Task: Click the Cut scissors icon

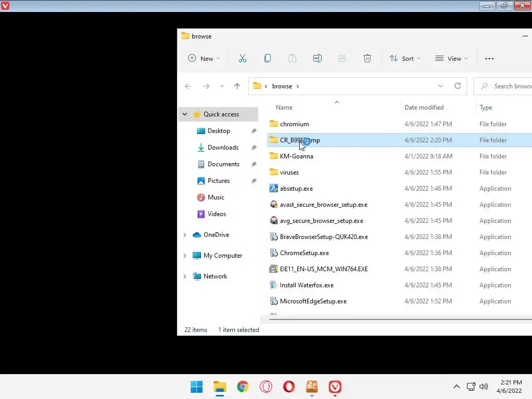Action: tap(242, 58)
